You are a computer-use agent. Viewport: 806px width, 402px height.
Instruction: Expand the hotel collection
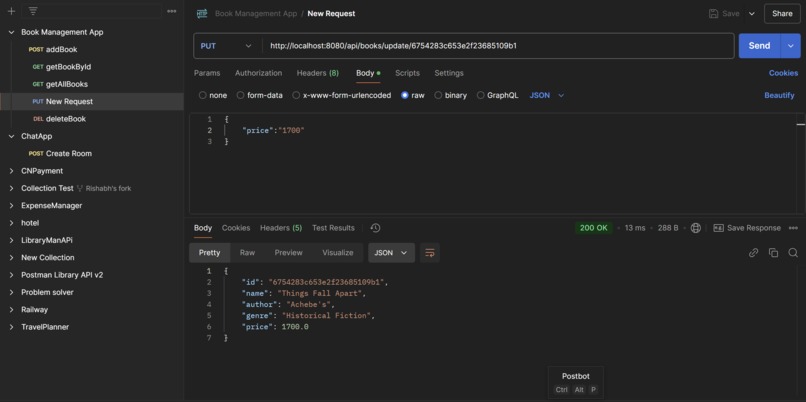[11, 223]
